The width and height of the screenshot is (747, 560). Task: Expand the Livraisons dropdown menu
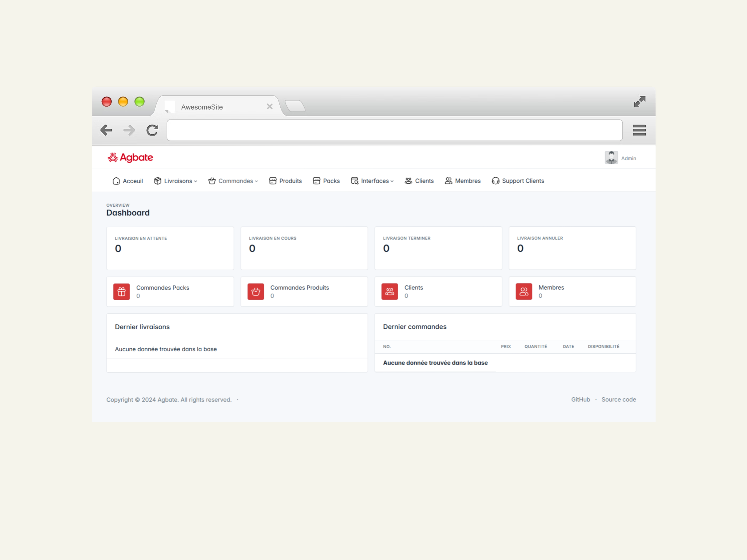click(x=176, y=181)
